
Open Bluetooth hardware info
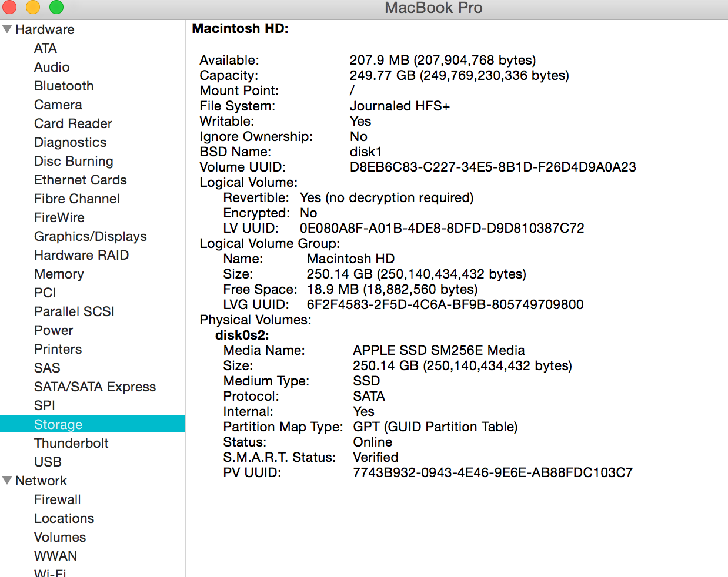64,86
